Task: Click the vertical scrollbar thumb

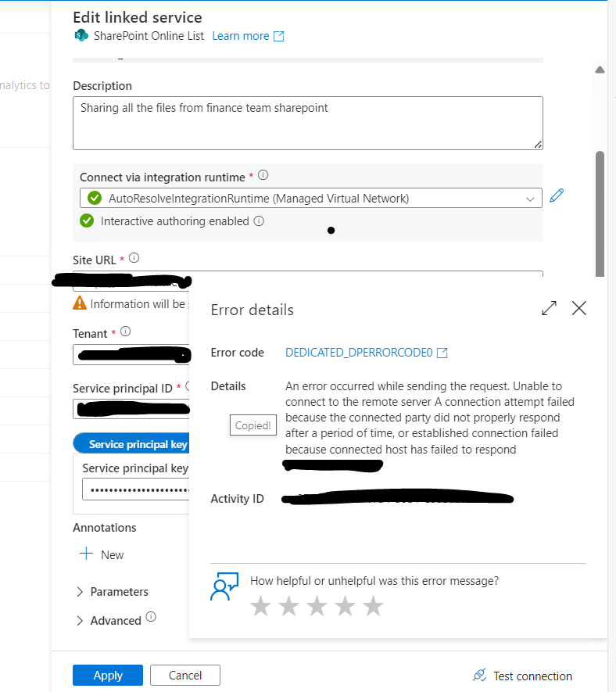Action: click(x=600, y=213)
